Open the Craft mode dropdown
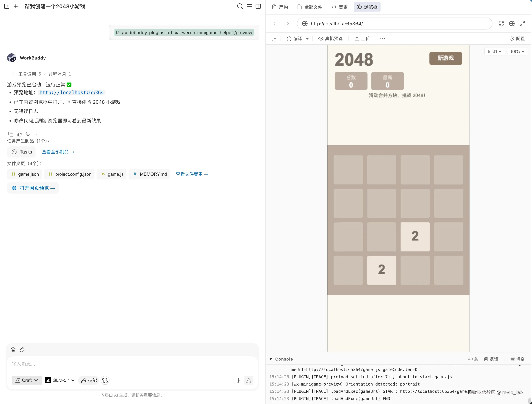532x404 pixels. [x=27, y=380]
